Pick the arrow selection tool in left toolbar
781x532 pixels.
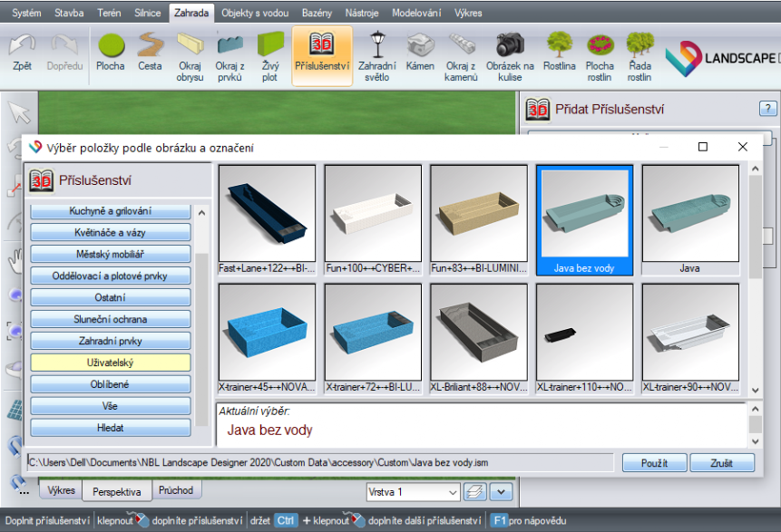19,112
